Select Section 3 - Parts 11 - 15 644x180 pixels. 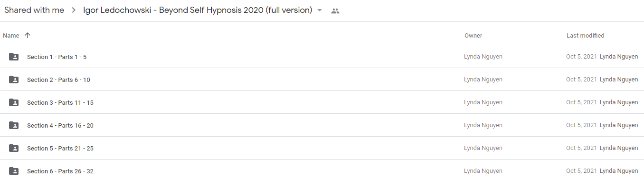coord(322,102)
